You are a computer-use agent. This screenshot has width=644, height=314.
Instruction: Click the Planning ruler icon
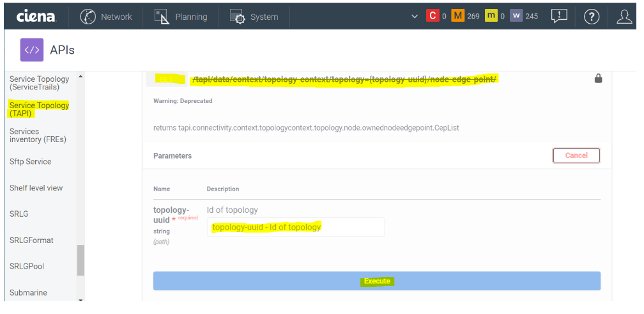pos(162,17)
